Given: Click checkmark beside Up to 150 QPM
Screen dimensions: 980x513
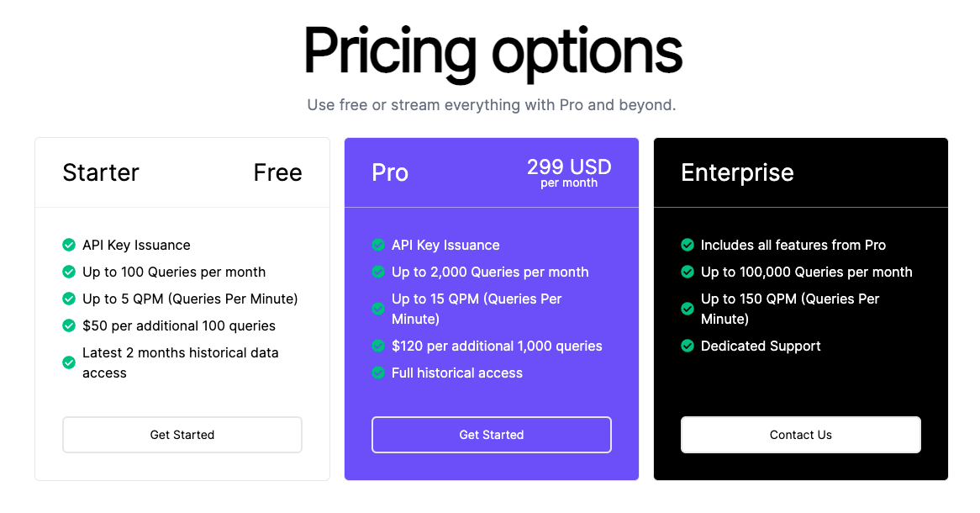Looking at the screenshot, I should click(688, 309).
